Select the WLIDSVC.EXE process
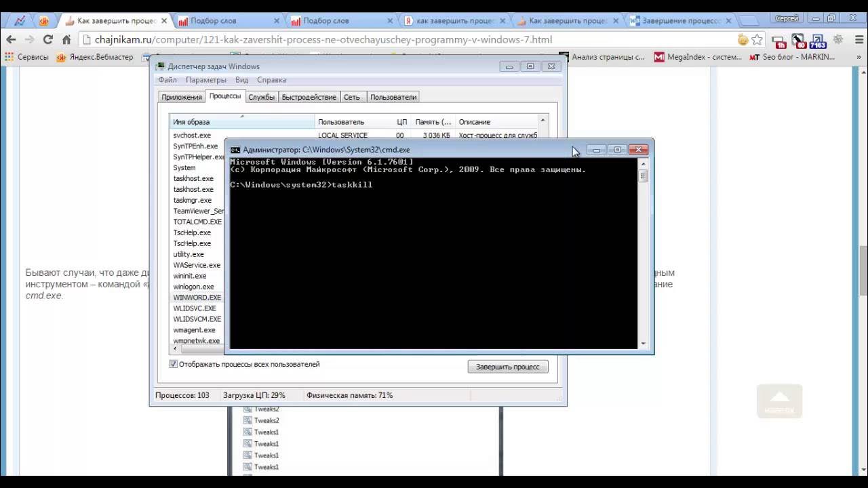 [x=194, y=309]
